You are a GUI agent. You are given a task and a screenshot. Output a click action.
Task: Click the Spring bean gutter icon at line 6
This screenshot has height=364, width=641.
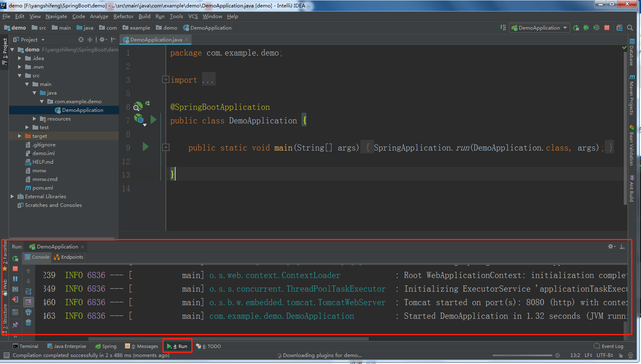pyautogui.click(x=138, y=107)
